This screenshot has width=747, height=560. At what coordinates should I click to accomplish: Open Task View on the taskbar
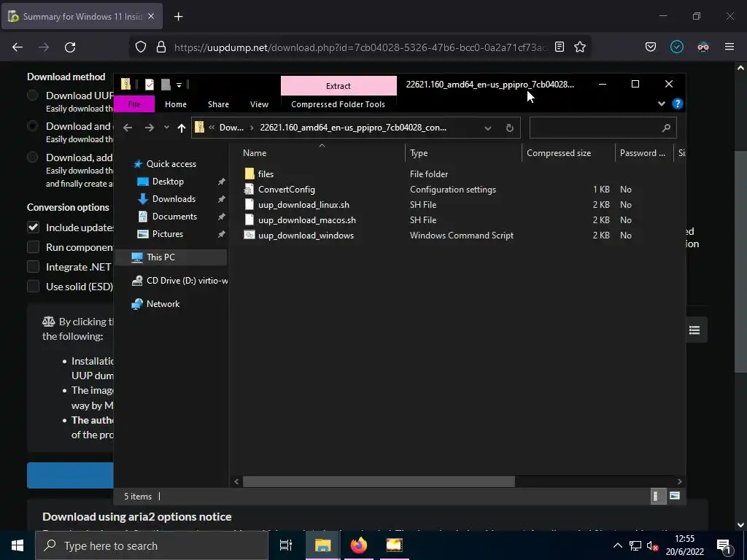(x=286, y=545)
